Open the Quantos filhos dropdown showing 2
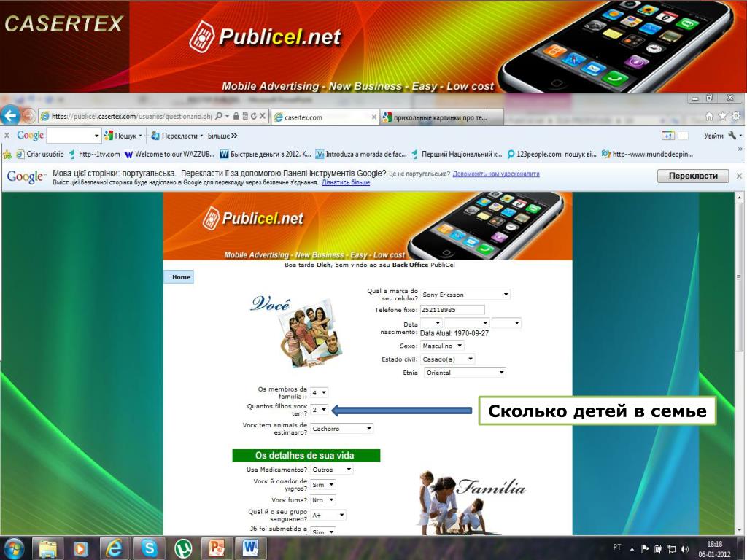The width and height of the screenshot is (747, 560). 319,410
